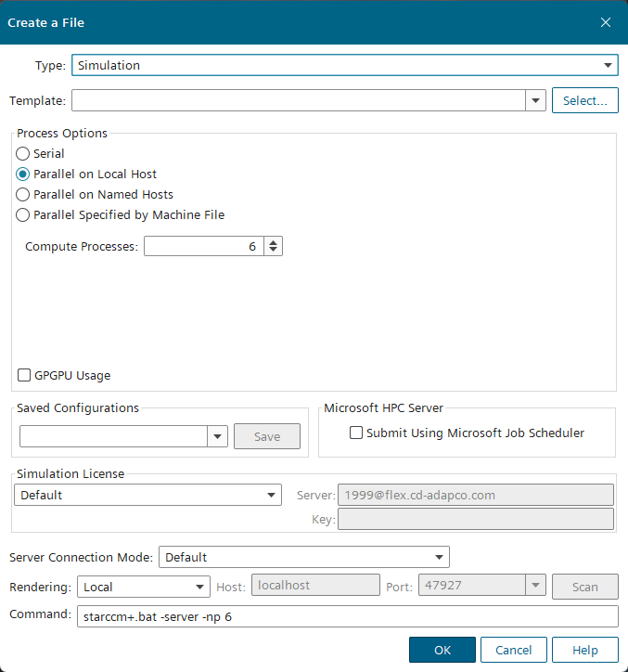628x672 pixels.
Task: Open the Type dropdown showing Simulation
Action: coord(344,66)
